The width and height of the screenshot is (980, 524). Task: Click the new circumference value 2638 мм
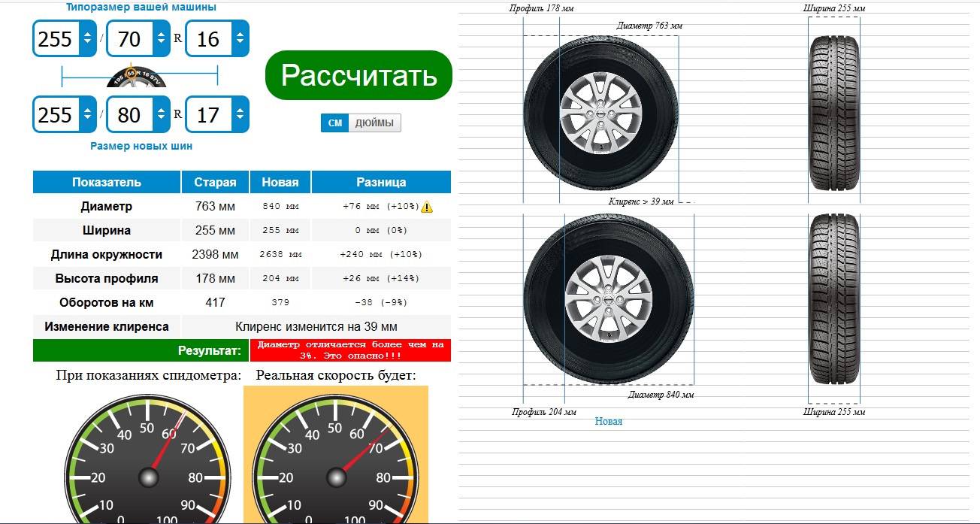click(x=280, y=255)
